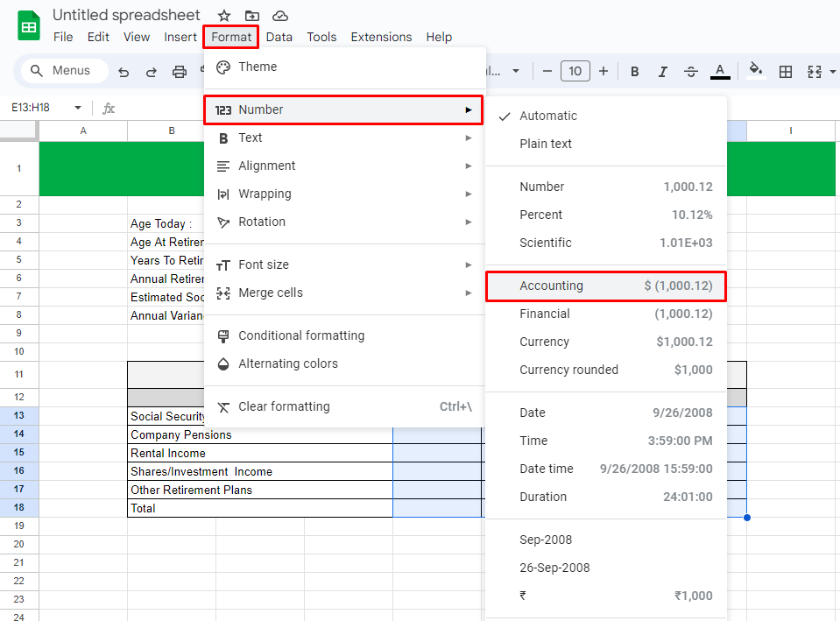
Task: Open the text color picker
Action: (x=720, y=71)
